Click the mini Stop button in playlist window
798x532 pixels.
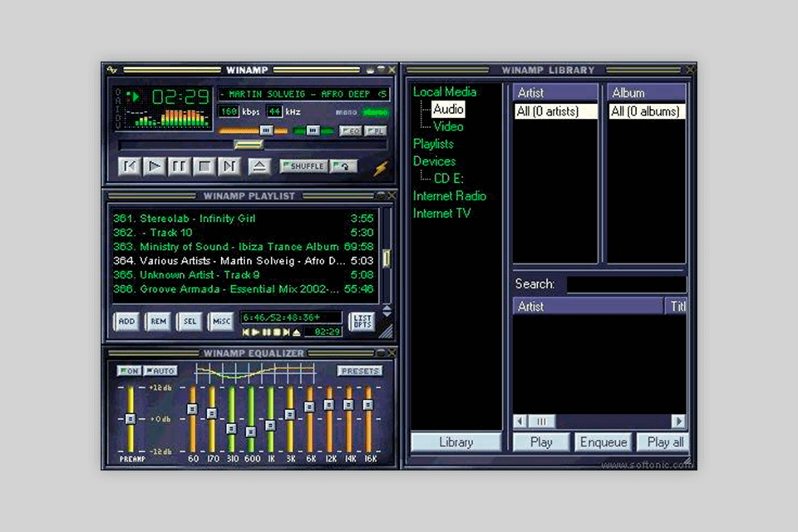tap(276, 332)
